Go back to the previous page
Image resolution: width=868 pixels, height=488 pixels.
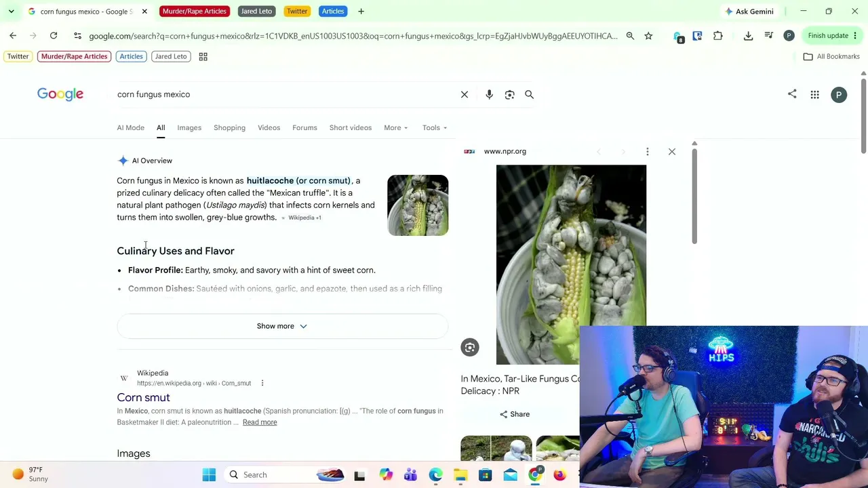click(x=13, y=35)
